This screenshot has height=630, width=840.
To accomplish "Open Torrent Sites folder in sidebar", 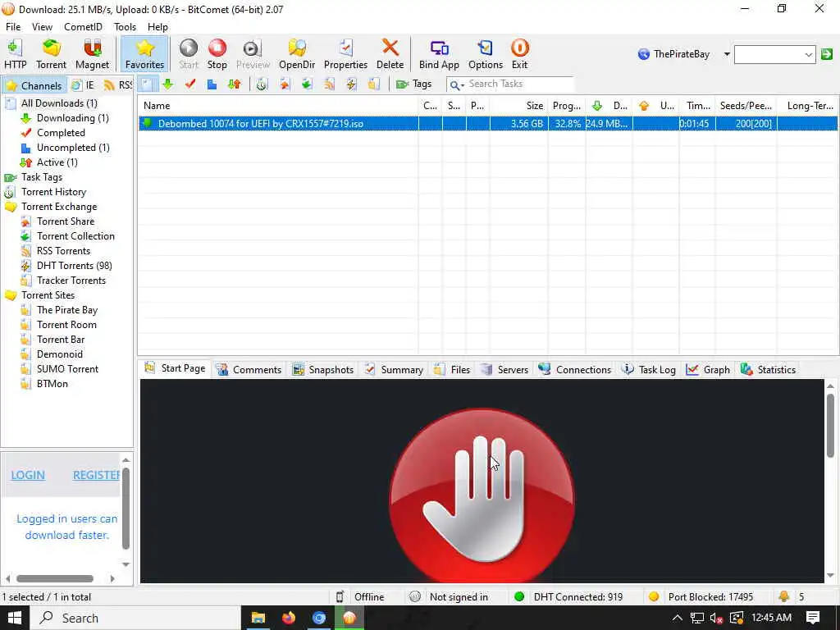I will click(48, 295).
